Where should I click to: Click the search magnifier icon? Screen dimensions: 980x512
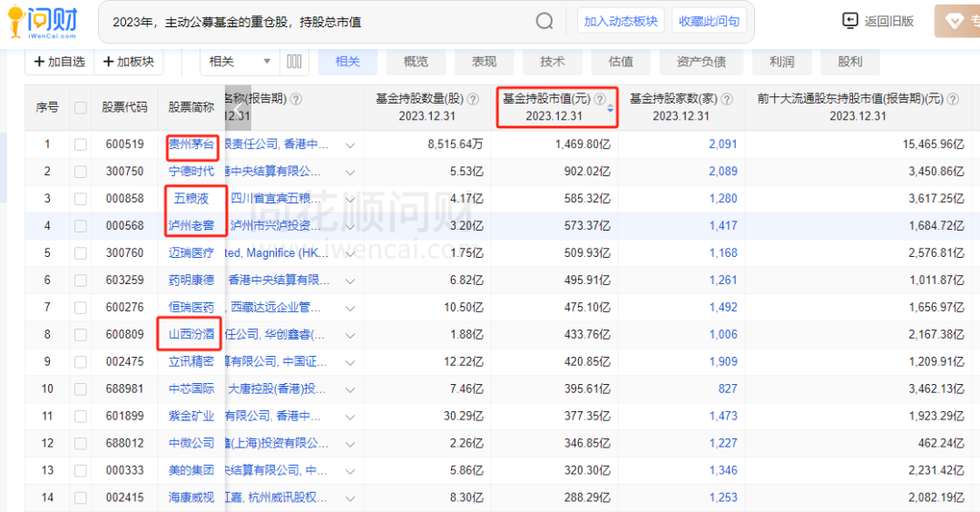tap(544, 21)
